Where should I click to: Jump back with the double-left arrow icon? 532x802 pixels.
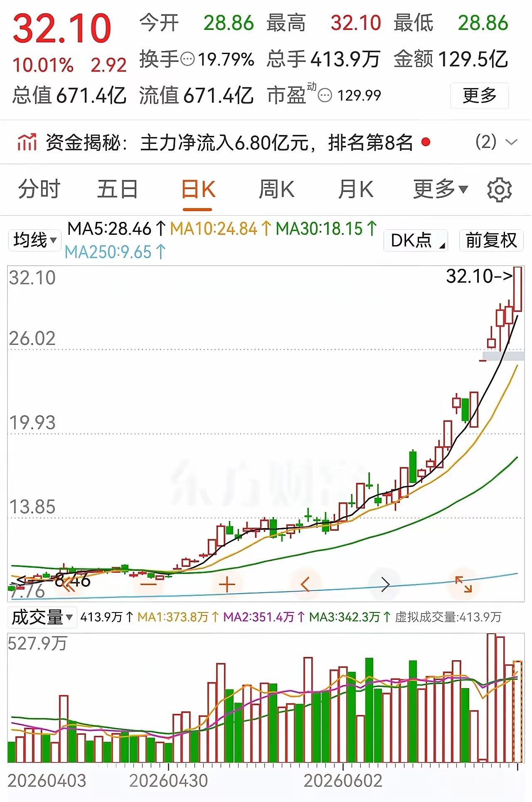click(x=69, y=585)
